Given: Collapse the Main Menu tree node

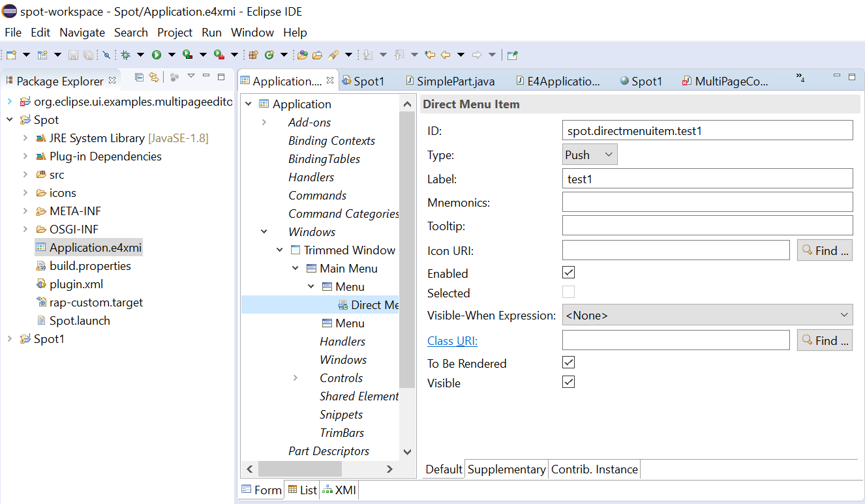Looking at the screenshot, I should (296, 269).
